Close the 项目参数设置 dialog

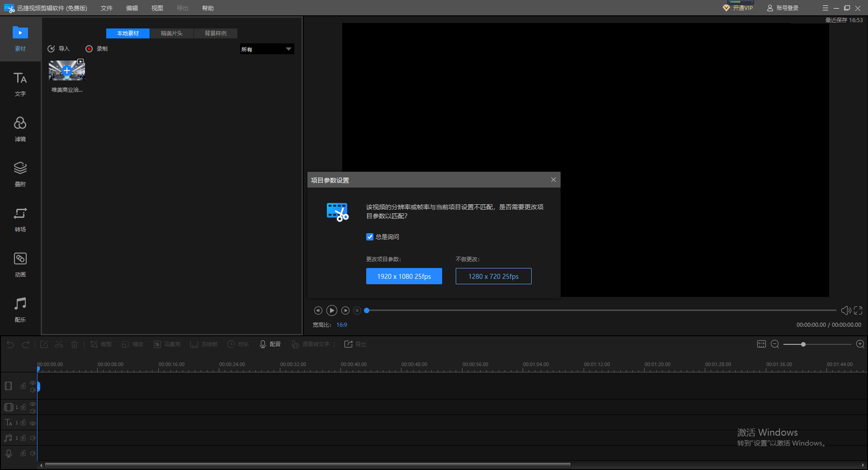tap(553, 180)
